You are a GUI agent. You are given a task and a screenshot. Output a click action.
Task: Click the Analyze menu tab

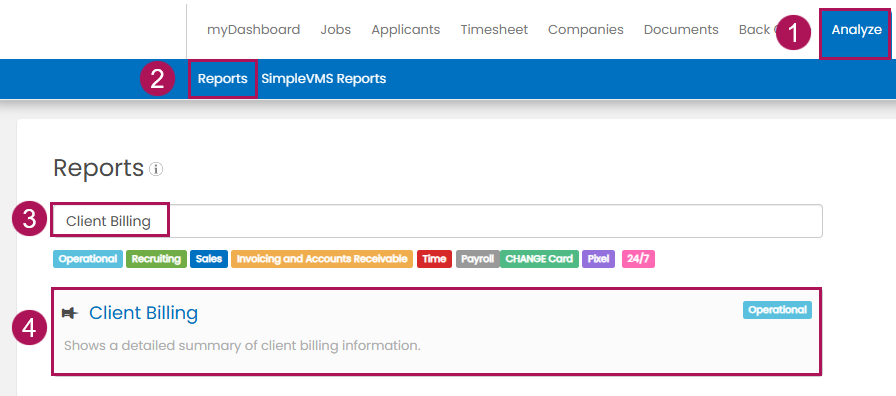[856, 33]
